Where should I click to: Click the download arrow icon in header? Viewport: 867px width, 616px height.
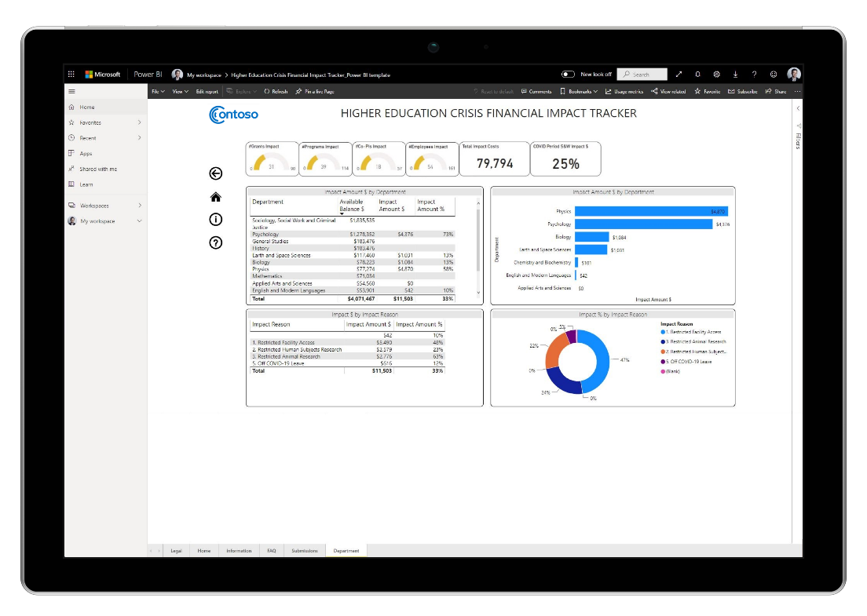coord(736,75)
